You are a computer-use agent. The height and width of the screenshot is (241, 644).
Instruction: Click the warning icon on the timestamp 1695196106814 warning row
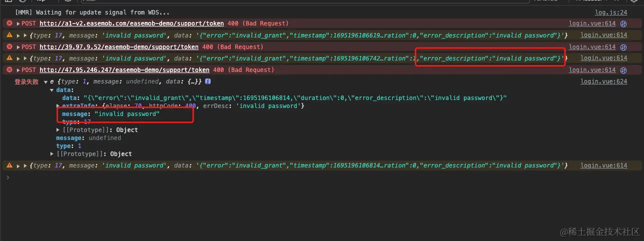pos(9,165)
